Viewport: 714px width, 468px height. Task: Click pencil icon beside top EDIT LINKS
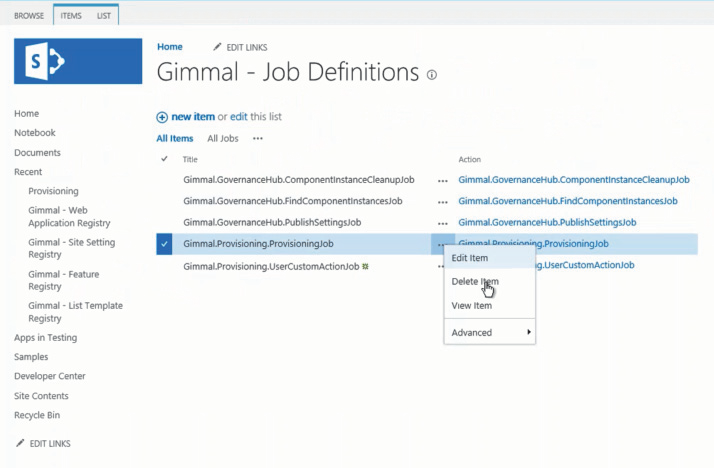[x=218, y=47]
